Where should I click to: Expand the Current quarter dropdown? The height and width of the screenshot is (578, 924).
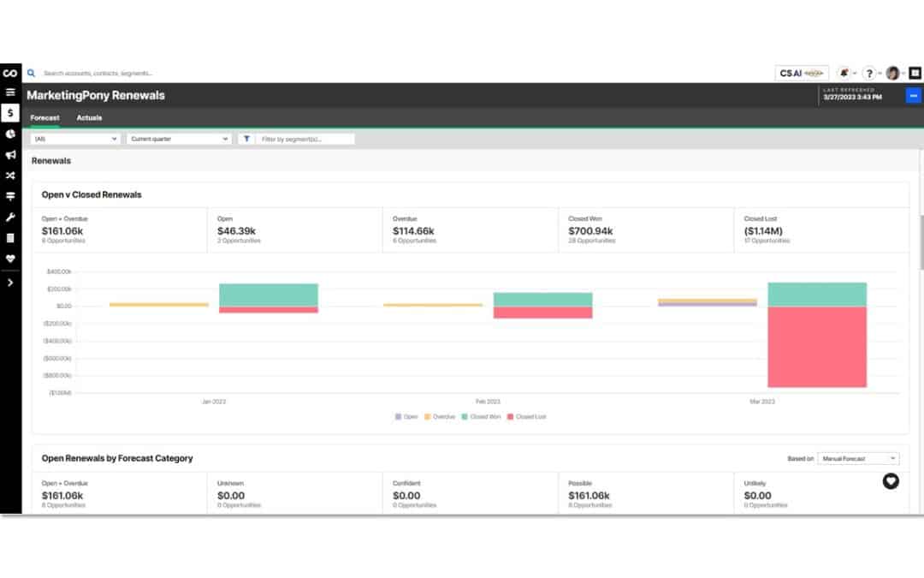[179, 139]
